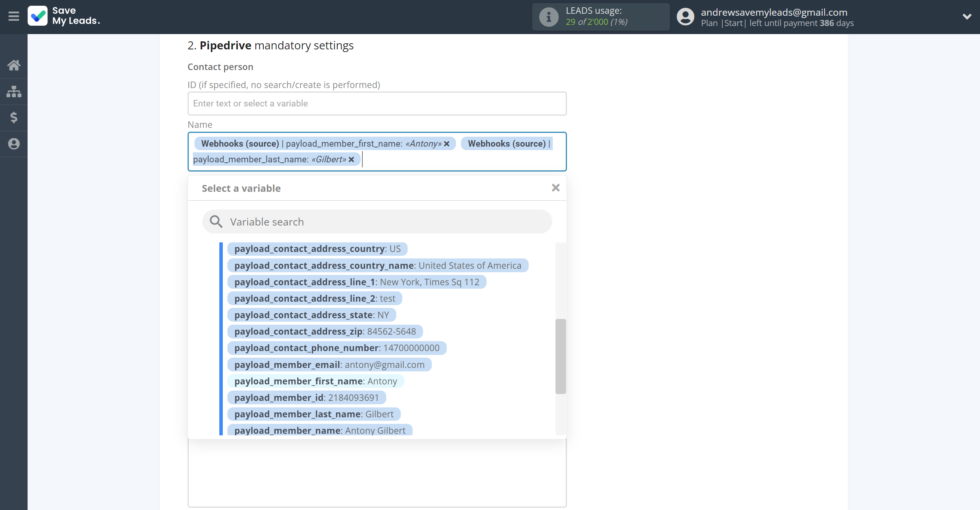The height and width of the screenshot is (510, 980).
Task: Select payload_member_id: 2184093691
Action: pyautogui.click(x=307, y=398)
